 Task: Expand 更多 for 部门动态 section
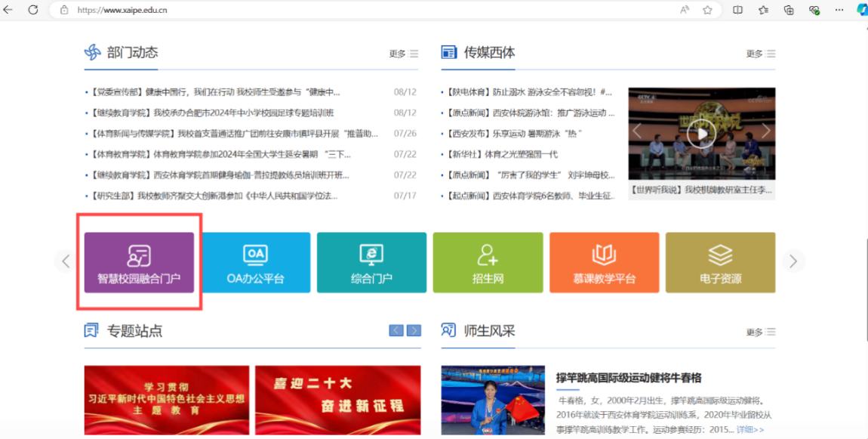403,54
